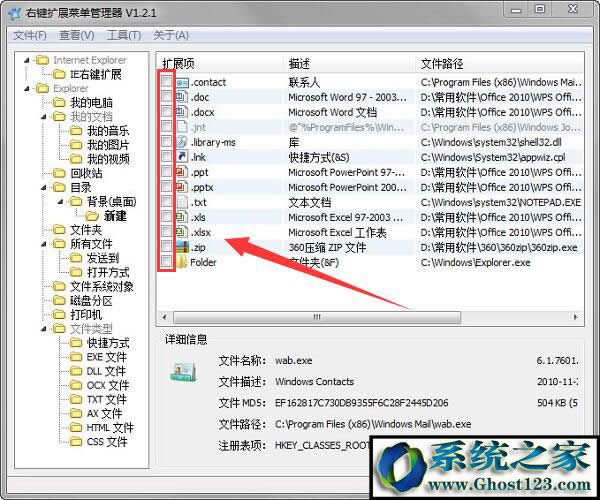Select the .lnk shortcut icon
Image resolution: width=600 pixels, height=500 pixels.
tap(181, 157)
